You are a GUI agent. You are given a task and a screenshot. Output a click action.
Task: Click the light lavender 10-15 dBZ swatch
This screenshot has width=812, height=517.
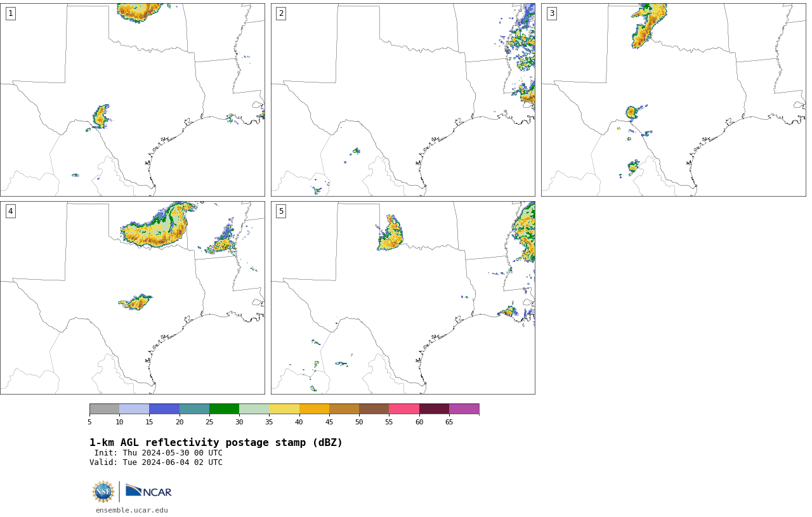[134, 409]
